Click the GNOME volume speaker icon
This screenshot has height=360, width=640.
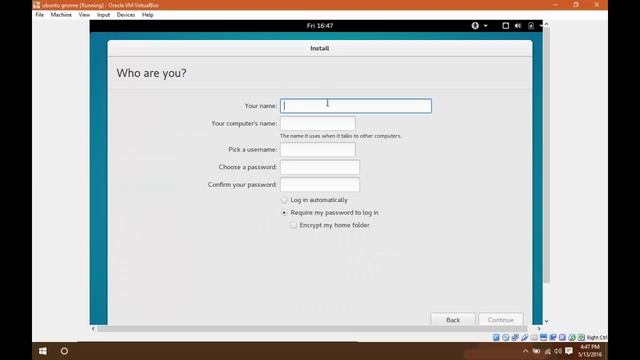click(x=518, y=26)
